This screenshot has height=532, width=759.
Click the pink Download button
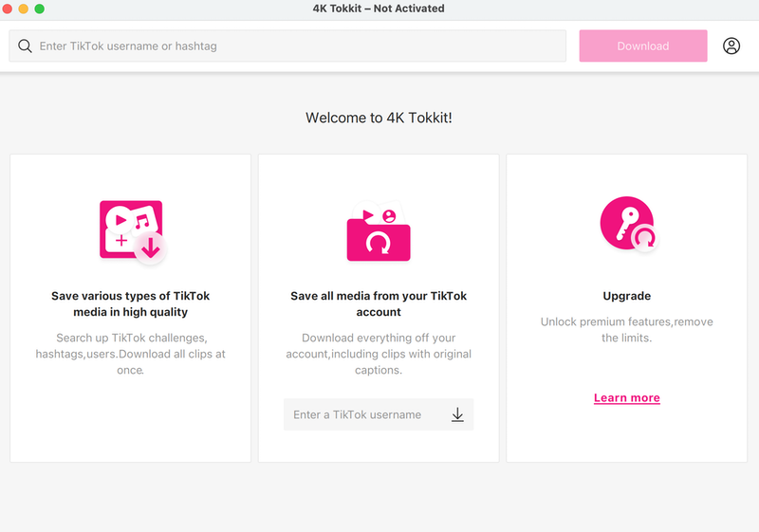[643, 46]
